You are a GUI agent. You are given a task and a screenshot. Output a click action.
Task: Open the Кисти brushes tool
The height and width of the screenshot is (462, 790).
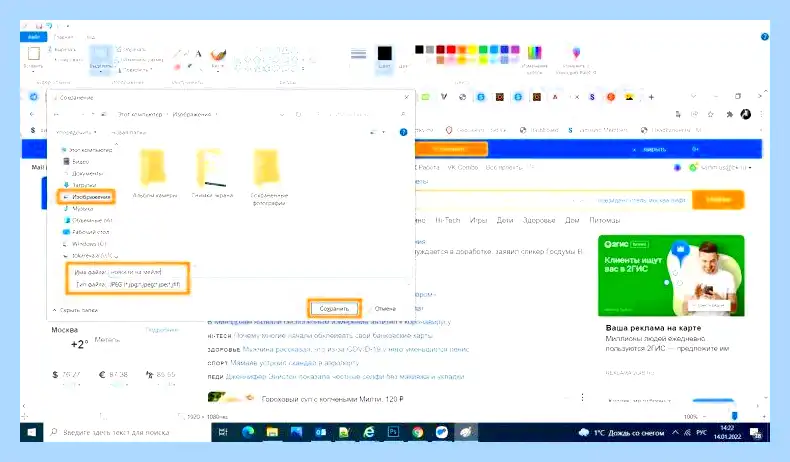click(x=218, y=58)
